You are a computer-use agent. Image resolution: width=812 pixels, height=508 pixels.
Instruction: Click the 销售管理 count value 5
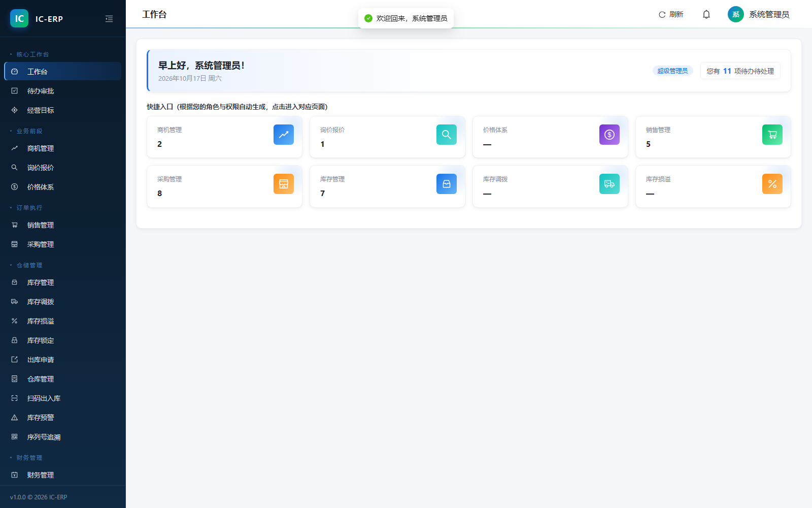[648, 144]
